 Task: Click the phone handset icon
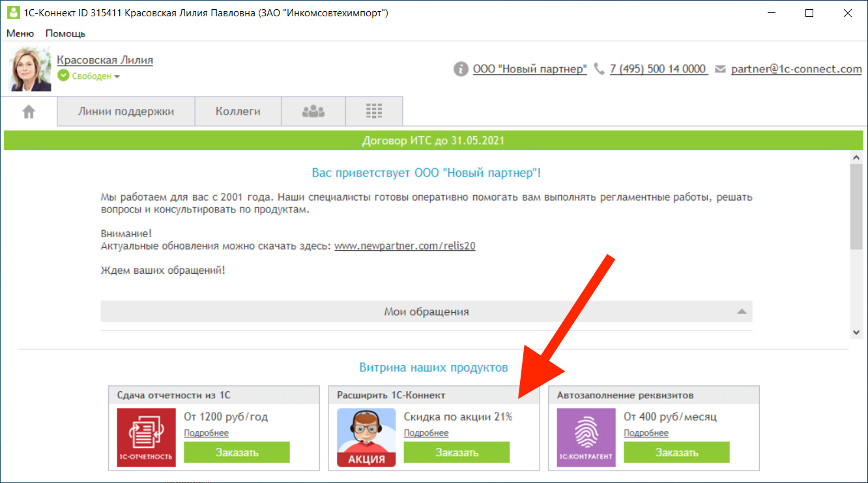point(600,69)
